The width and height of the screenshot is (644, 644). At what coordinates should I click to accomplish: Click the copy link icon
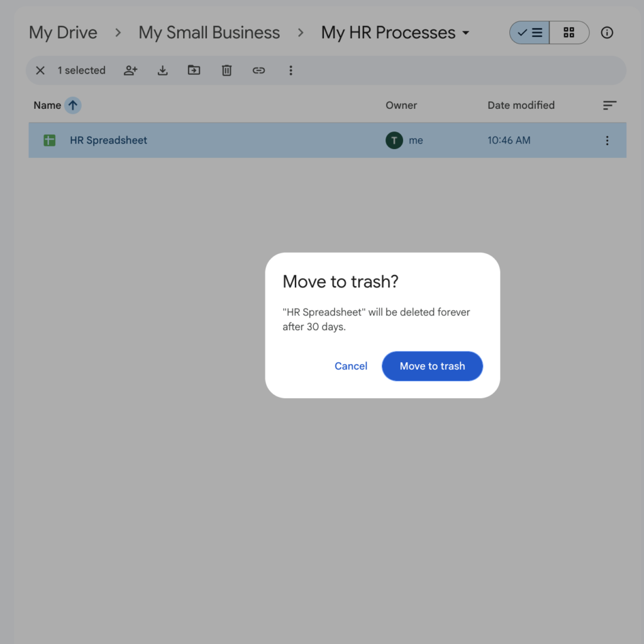[258, 70]
